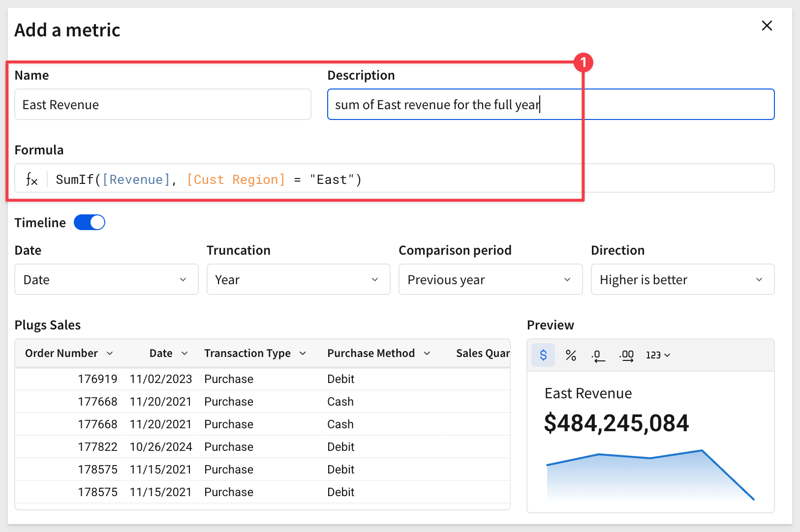Click the Sales Quantity column header
The image size is (800, 532).
coord(483,354)
